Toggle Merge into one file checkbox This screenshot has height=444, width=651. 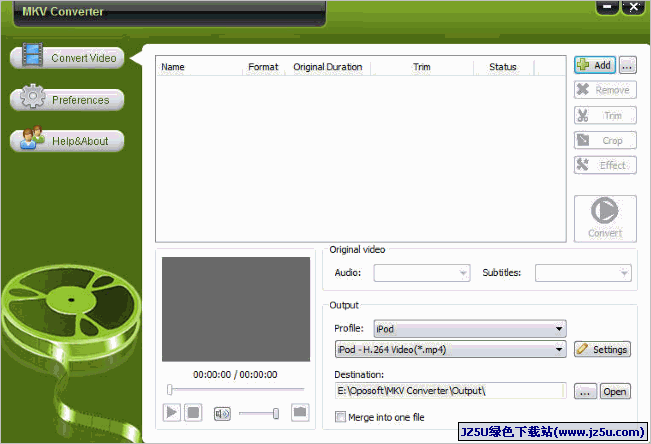[x=340, y=417]
